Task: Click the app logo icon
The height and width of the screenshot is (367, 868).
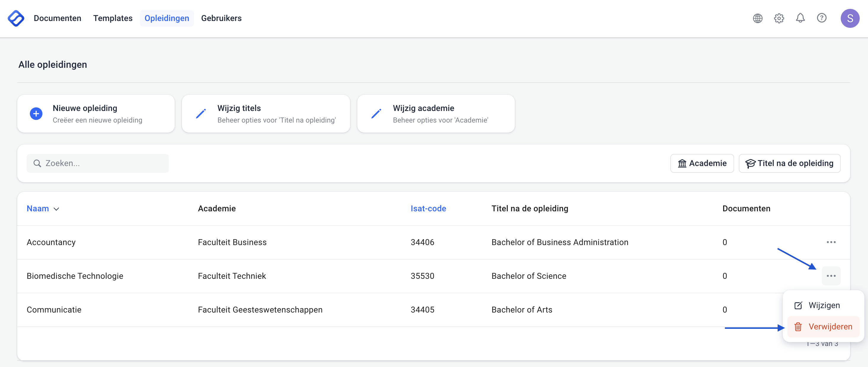Action: pos(16,18)
